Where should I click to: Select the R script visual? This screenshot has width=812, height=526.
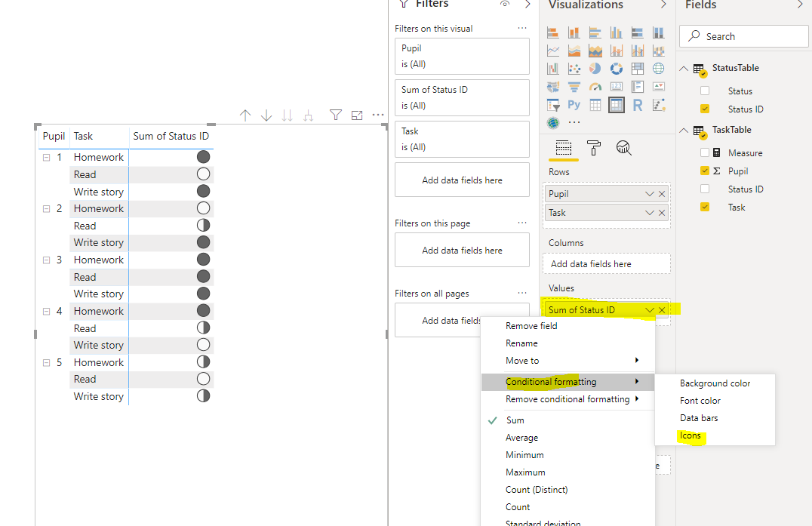(x=638, y=105)
